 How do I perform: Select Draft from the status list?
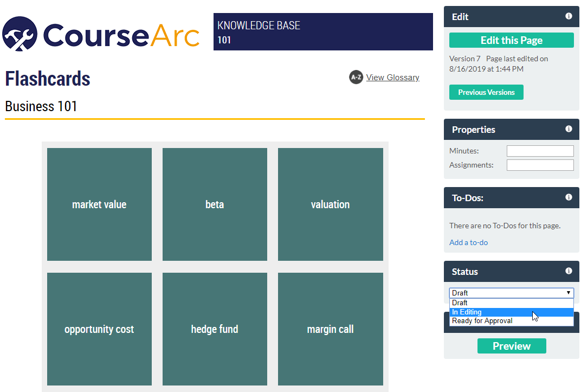click(x=511, y=303)
